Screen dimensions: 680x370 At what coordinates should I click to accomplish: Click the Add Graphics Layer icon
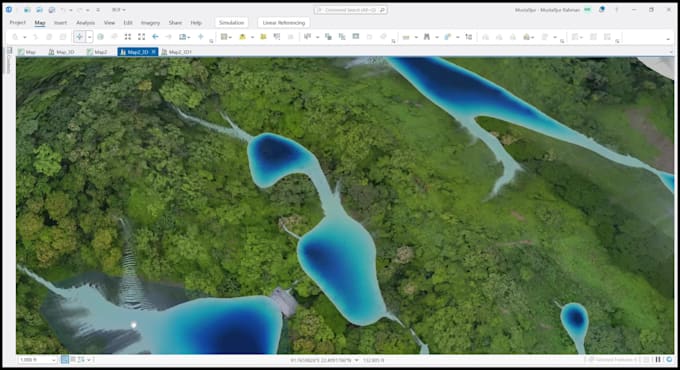(x=277, y=37)
